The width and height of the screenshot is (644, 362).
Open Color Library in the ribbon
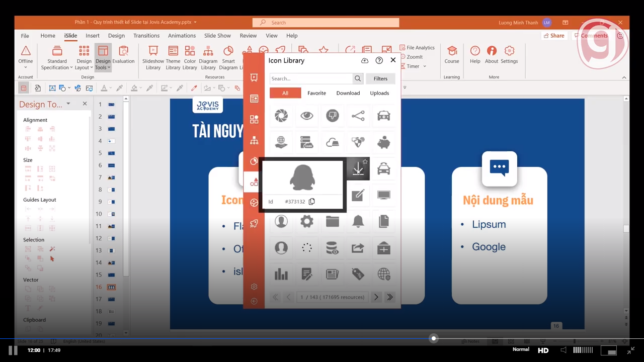(x=190, y=58)
